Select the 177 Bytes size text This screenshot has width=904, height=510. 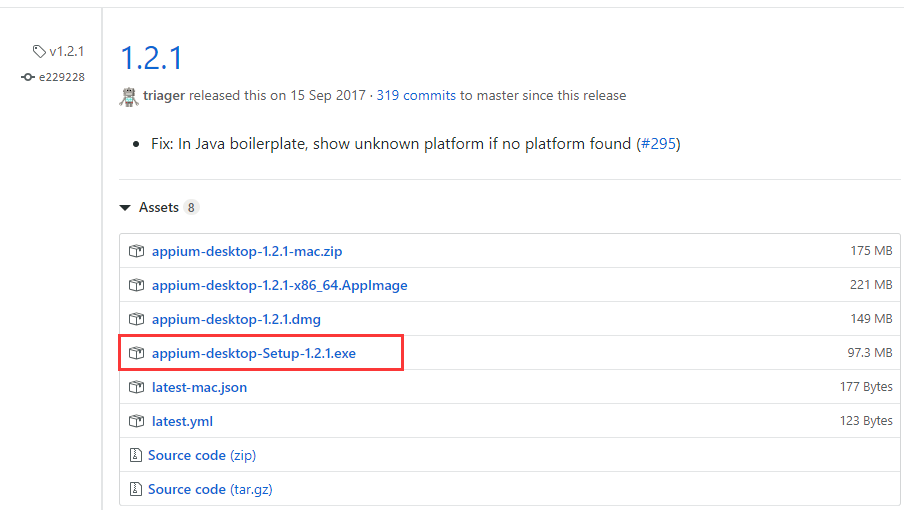click(x=866, y=387)
